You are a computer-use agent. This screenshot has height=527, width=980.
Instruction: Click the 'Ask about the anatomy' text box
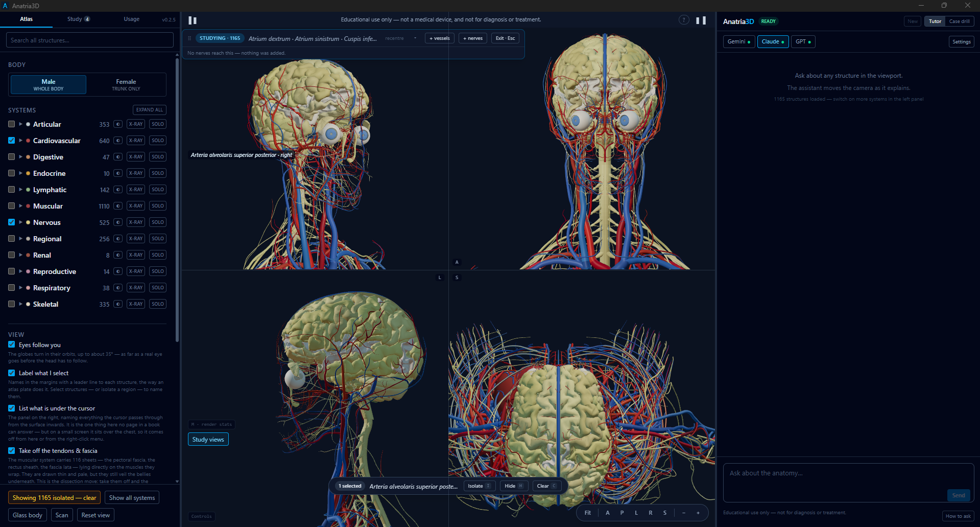tap(848, 483)
